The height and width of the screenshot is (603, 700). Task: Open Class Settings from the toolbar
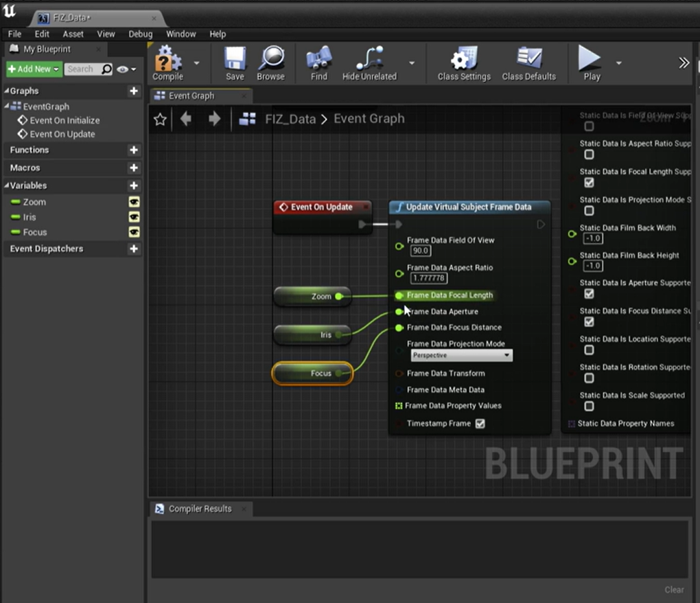click(464, 62)
